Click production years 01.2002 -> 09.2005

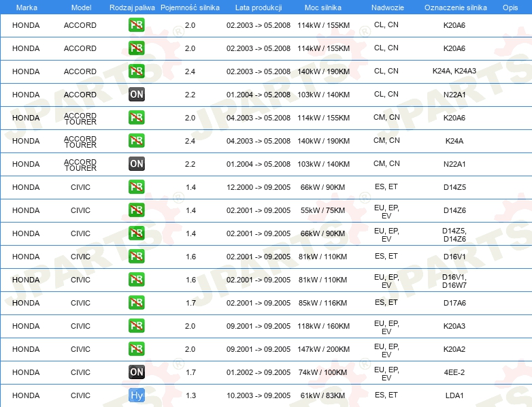click(259, 372)
